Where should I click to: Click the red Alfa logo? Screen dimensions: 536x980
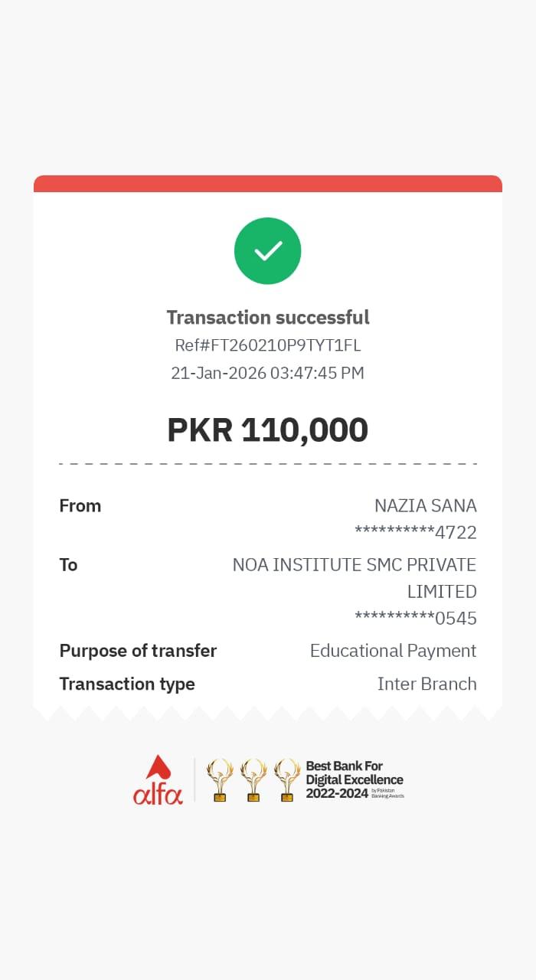pyautogui.click(x=158, y=780)
